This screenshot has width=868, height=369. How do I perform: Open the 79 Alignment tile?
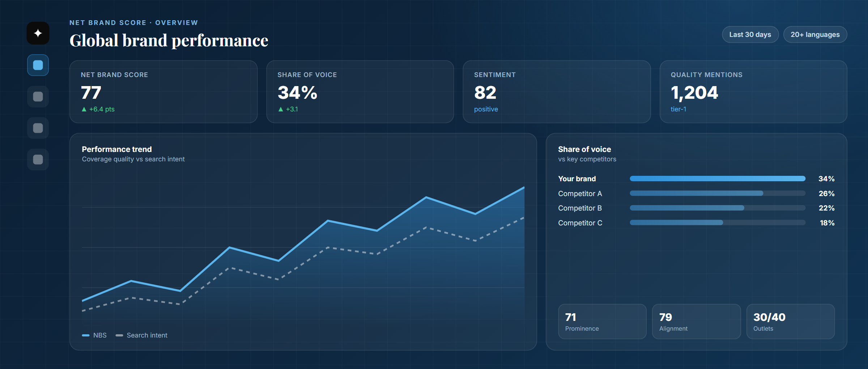(696, 322)
